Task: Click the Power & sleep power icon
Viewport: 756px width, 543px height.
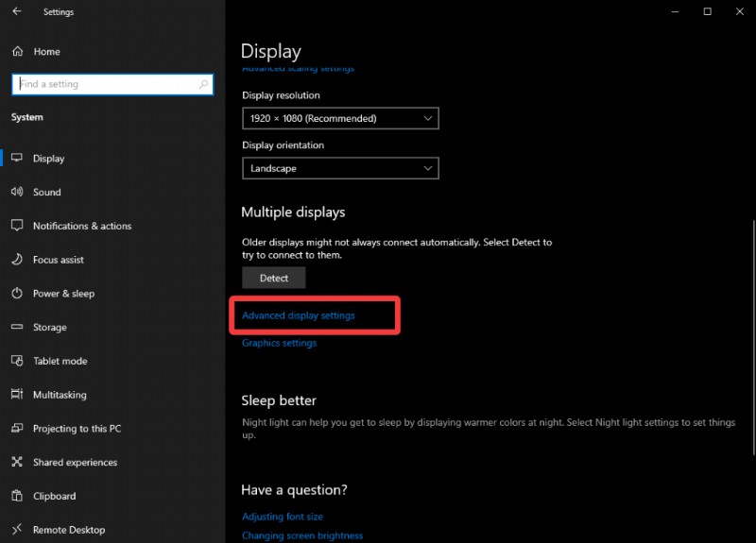Action: [17, 293]
